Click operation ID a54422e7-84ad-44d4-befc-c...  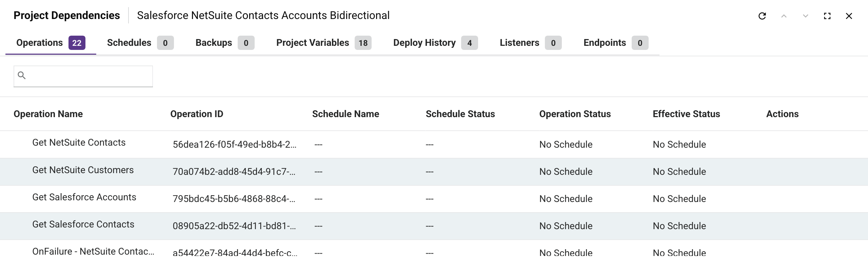235,253
